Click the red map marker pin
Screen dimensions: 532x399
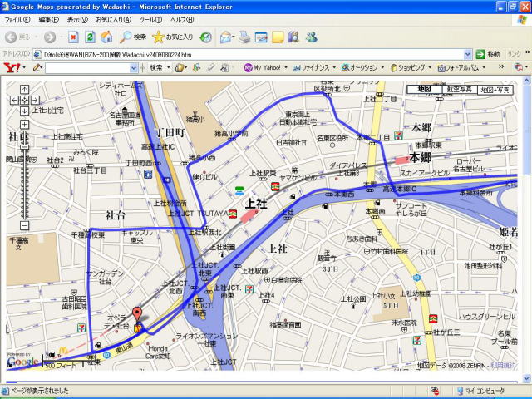(136, 314)
